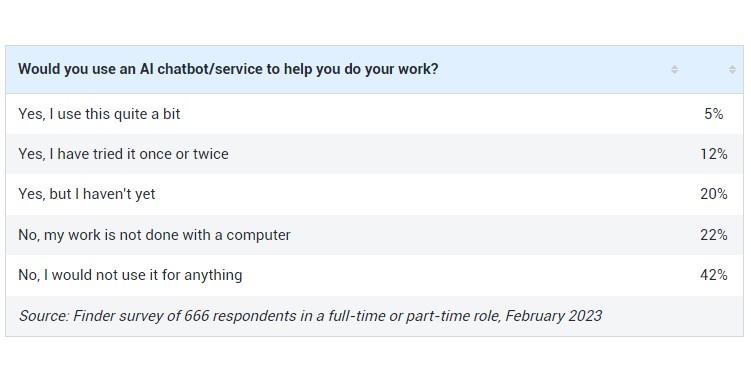Click the 42% value cell
The height and width of the screenshot is (375, 751).
pos(714,275)
